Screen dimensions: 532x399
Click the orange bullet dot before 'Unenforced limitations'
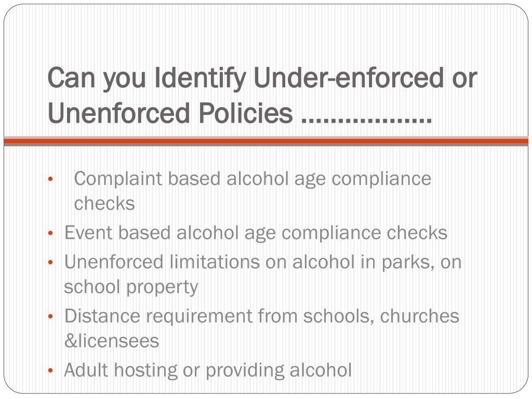(x=50, y=262)
